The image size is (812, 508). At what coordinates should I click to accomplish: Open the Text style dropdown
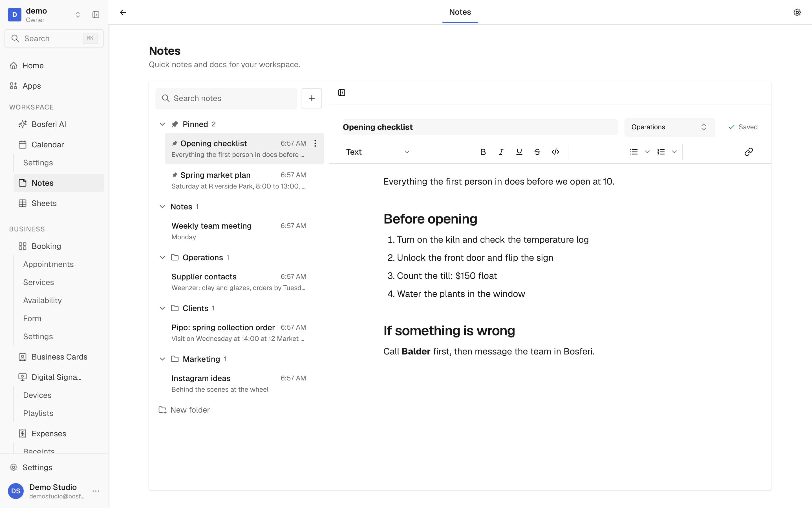378,152
